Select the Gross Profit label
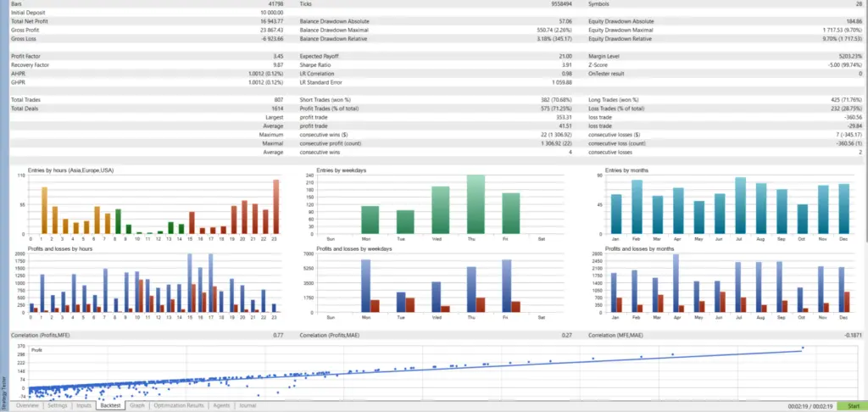The width and height of the screenshot is (868, 412). point(25,30)
